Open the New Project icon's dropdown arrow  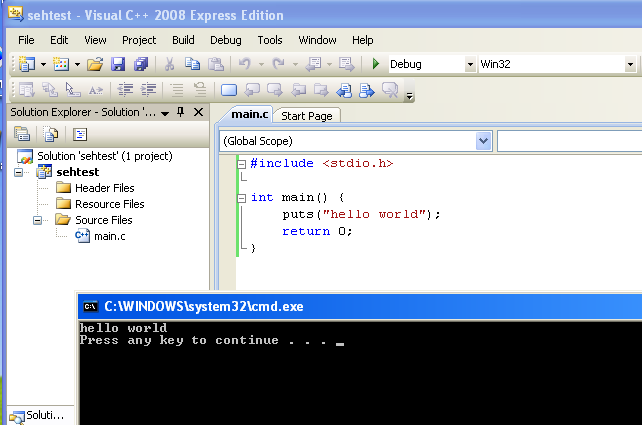(43, 65)
